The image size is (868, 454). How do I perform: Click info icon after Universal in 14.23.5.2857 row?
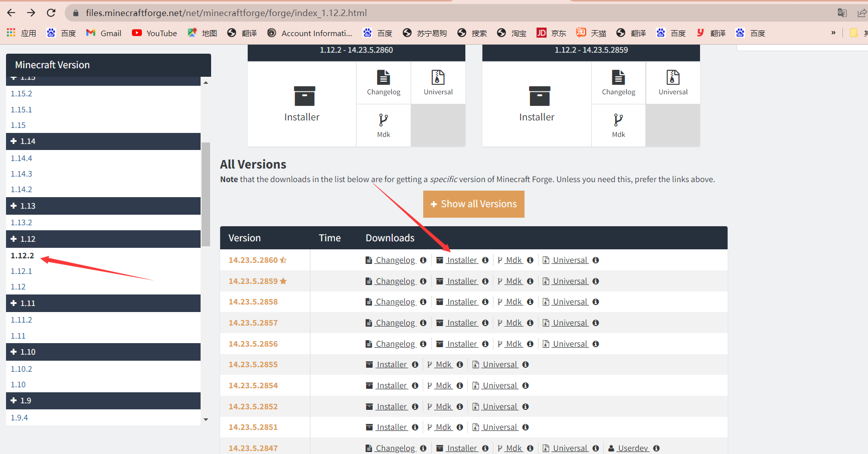[x=596, y=323]
